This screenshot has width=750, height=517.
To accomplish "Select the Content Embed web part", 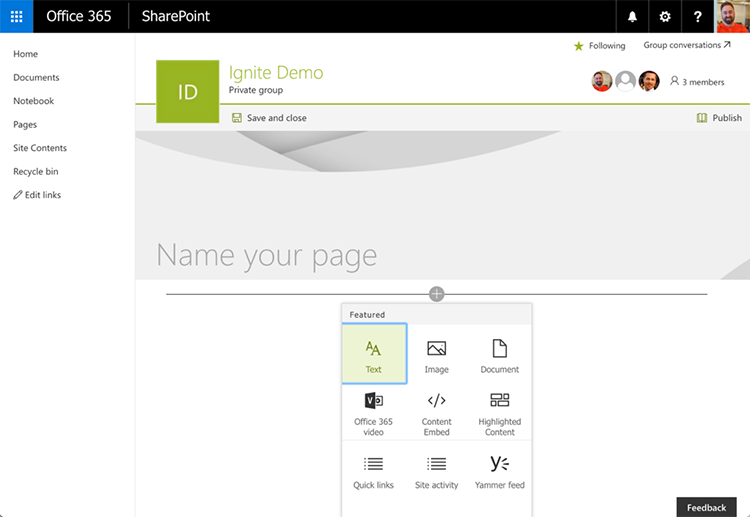I will click(436, 414).
